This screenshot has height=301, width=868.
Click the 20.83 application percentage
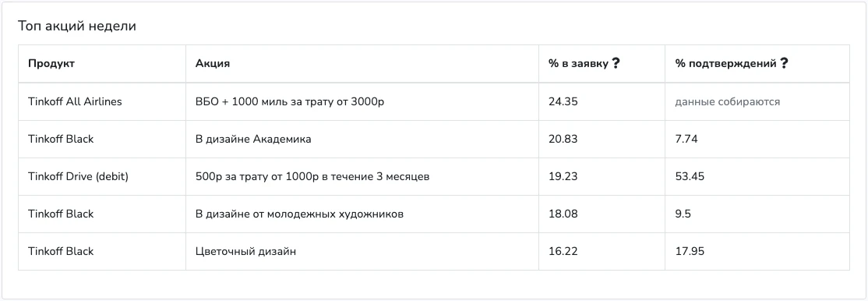click(x=563, y=139)
